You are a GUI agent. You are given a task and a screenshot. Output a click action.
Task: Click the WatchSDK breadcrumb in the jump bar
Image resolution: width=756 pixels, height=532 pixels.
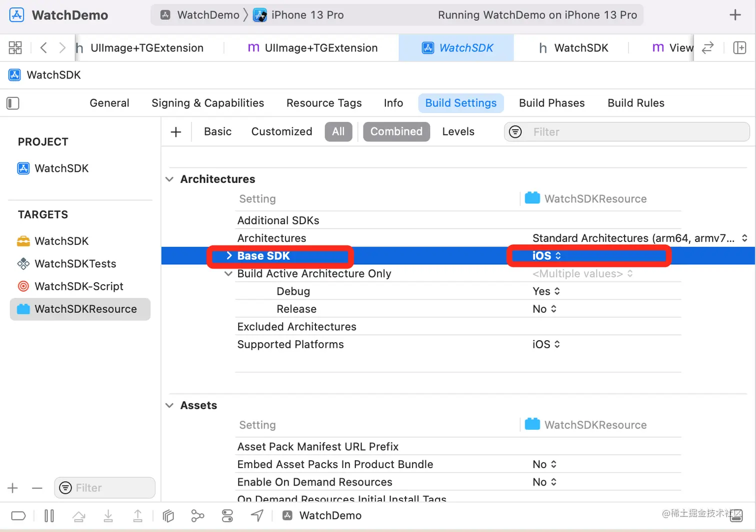point(45,75)
